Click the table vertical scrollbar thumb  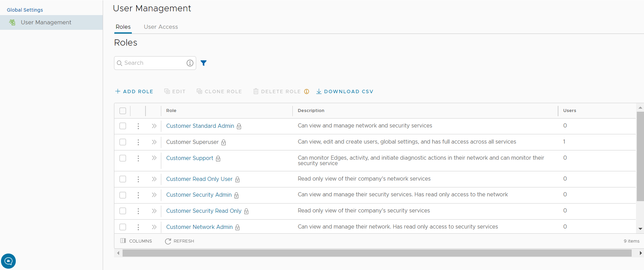640,156
